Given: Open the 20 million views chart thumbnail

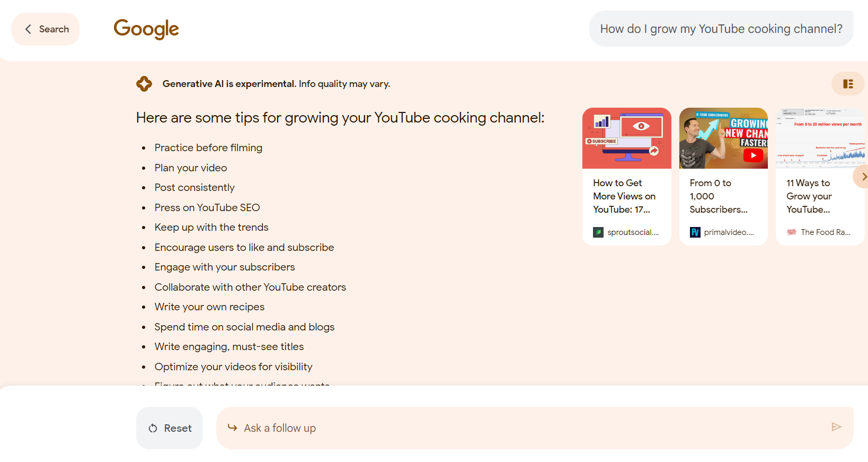Looking at the screenshot, I should coord(820,138).
